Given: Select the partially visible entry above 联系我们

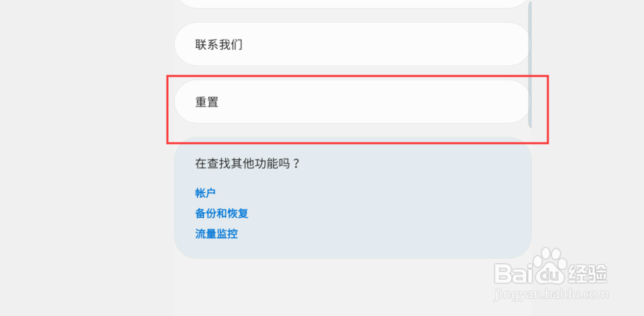Looking at the screenshot, I should point(353,3).
